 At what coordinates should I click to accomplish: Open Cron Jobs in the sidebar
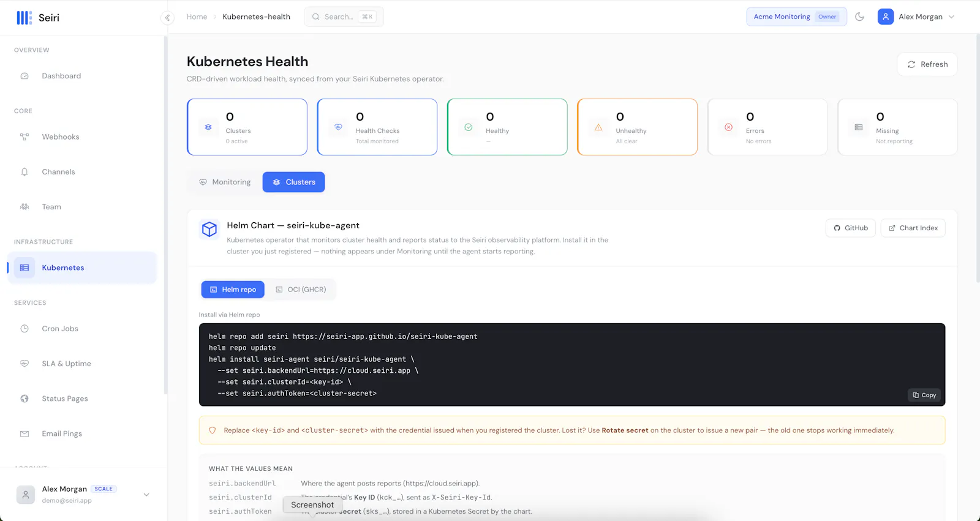coord(82,329)
